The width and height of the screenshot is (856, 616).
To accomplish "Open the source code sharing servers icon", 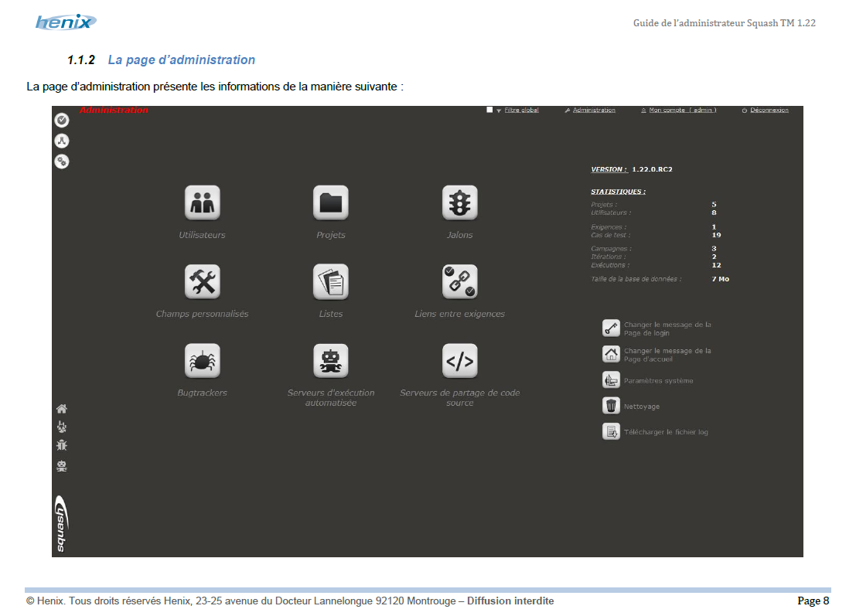I will [459, 361].
